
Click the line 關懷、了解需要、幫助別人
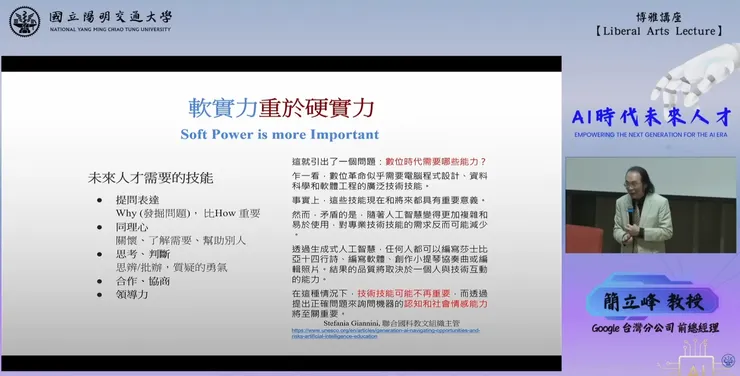pos(181,240)
